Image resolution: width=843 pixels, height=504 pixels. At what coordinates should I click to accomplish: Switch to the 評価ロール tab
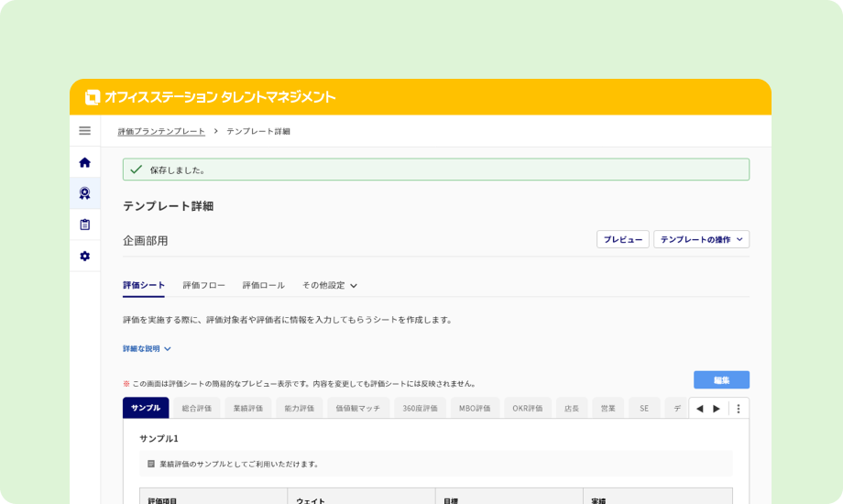click(x=264, y=285)
